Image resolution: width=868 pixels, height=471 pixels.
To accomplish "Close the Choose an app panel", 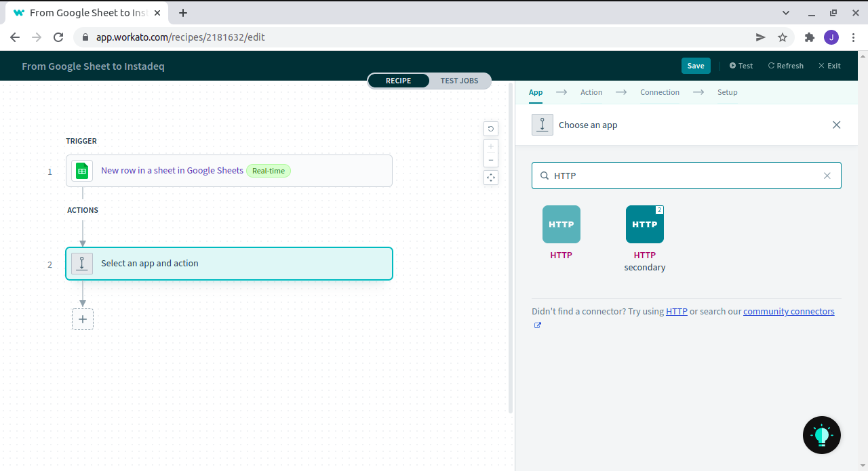I will coord(836,125).
